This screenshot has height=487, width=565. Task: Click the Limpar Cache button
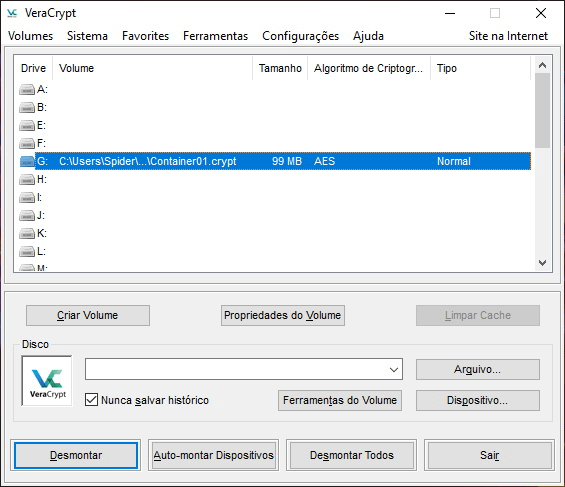tap(477, 316)
